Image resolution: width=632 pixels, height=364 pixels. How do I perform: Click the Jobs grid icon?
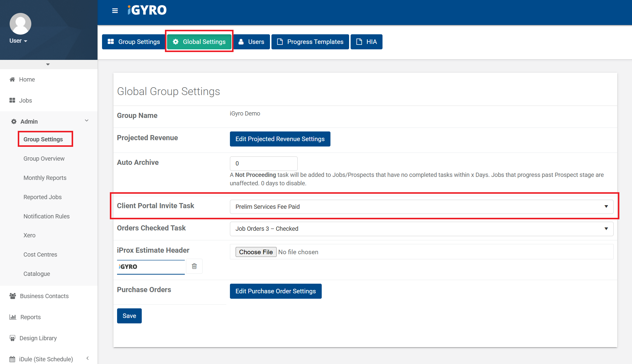point(12,100)
